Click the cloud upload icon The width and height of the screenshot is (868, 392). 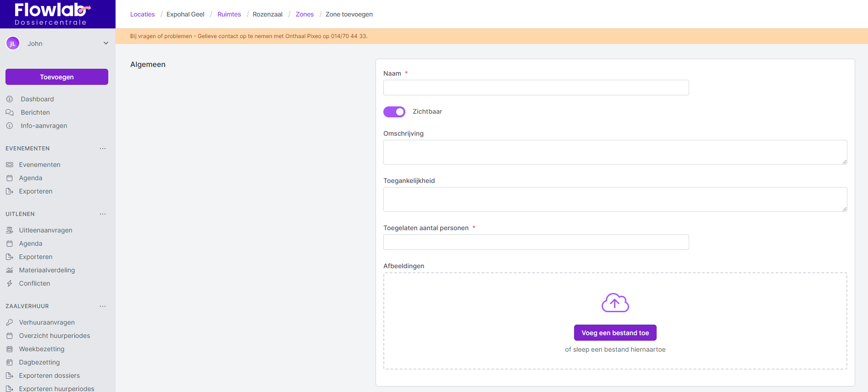pos(615,303)
